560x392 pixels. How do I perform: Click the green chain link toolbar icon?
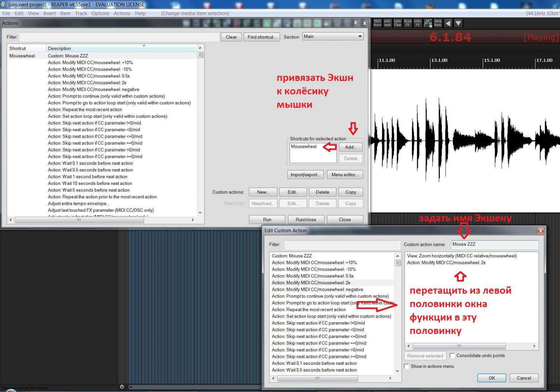click(428, 23)
